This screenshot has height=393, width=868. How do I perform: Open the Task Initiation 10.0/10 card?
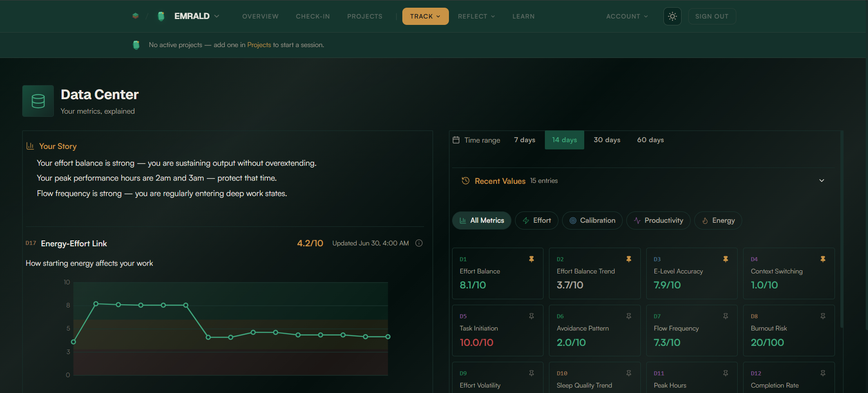click(497, 331)
